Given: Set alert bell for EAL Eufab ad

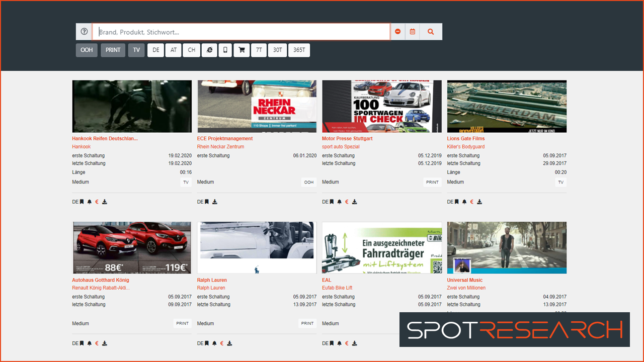Looking at the screenshot, I should 340,344.
